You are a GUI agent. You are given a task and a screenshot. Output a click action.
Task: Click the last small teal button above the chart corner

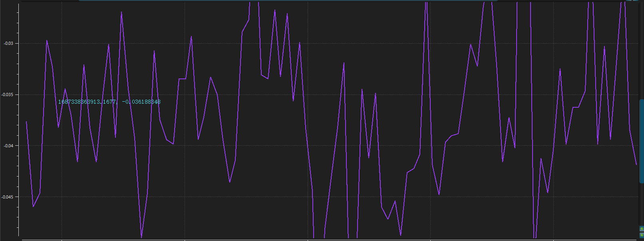(635, 0)
